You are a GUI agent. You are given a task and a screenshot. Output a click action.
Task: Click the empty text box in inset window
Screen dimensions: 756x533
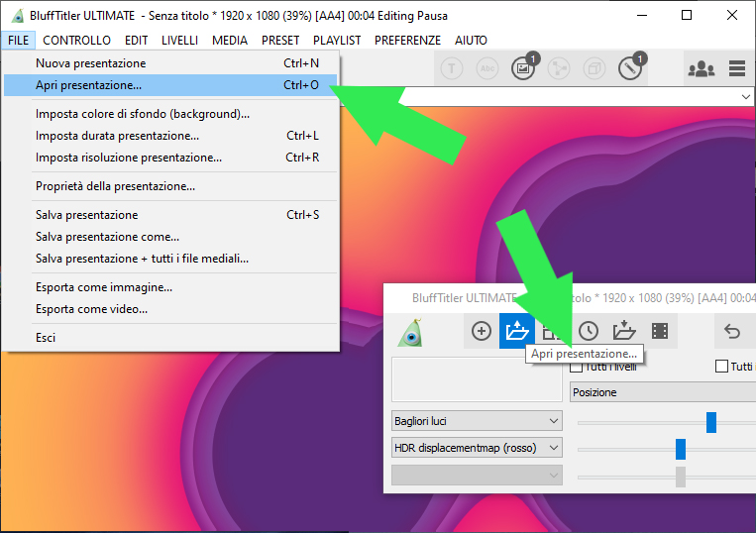pos(477,379)
